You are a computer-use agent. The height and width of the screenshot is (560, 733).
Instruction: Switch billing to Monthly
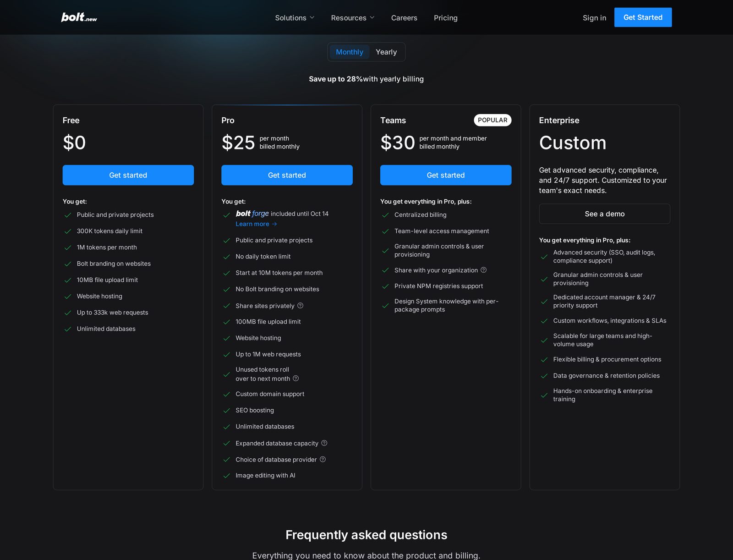pos(350,52)
